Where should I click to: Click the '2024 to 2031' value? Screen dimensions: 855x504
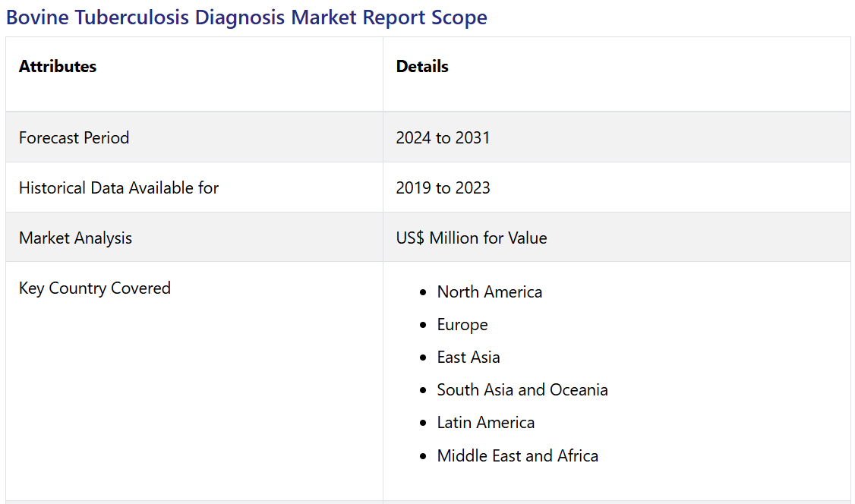point(443,138)
